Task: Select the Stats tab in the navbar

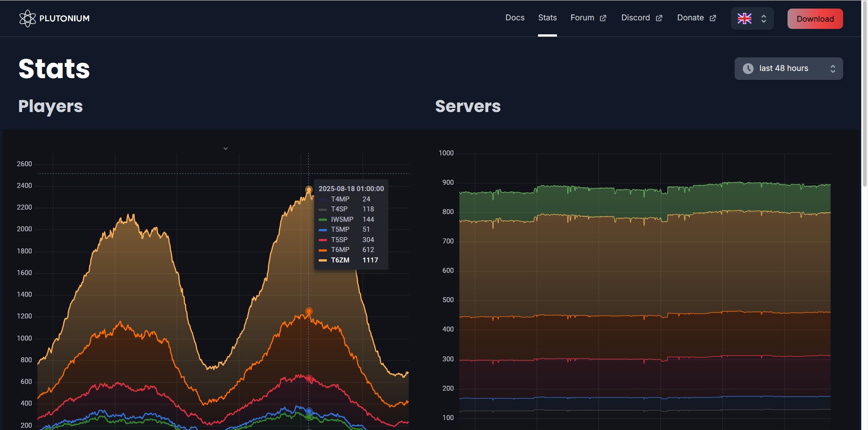Action: [547, 18]
